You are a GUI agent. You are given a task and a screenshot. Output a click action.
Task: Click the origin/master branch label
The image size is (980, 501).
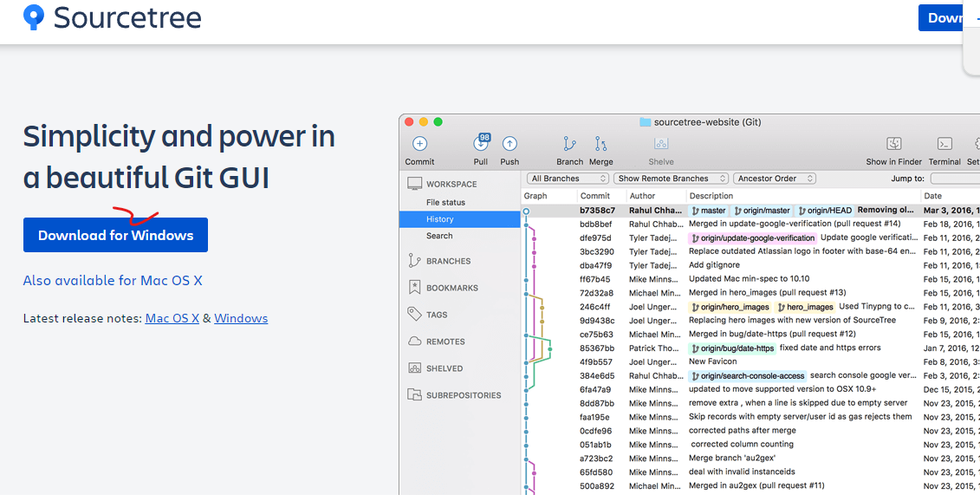coord(763,211)
